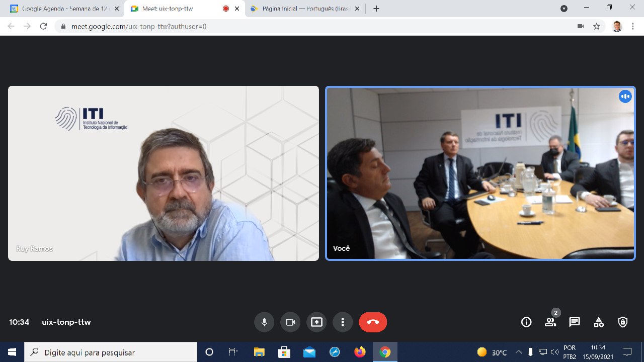Open the participants list showing 2 people
The image size is (644, 362).
[x=550, y=322]
